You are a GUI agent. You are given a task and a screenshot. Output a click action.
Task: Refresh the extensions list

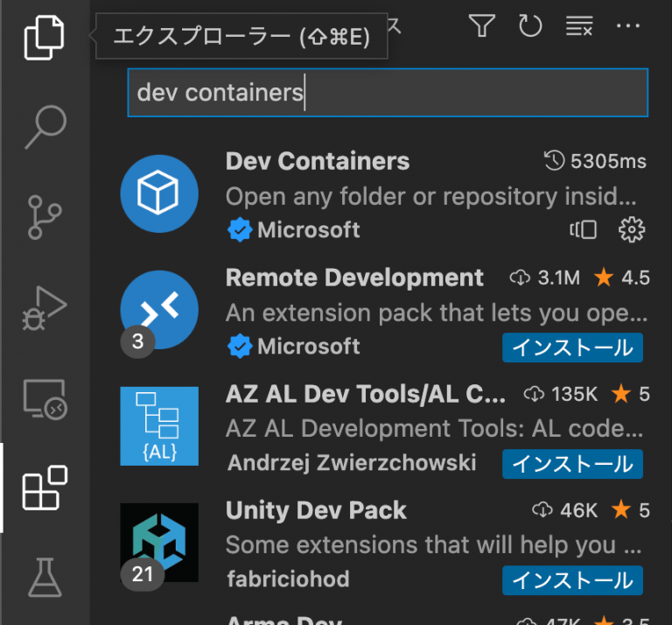[530, 25]
